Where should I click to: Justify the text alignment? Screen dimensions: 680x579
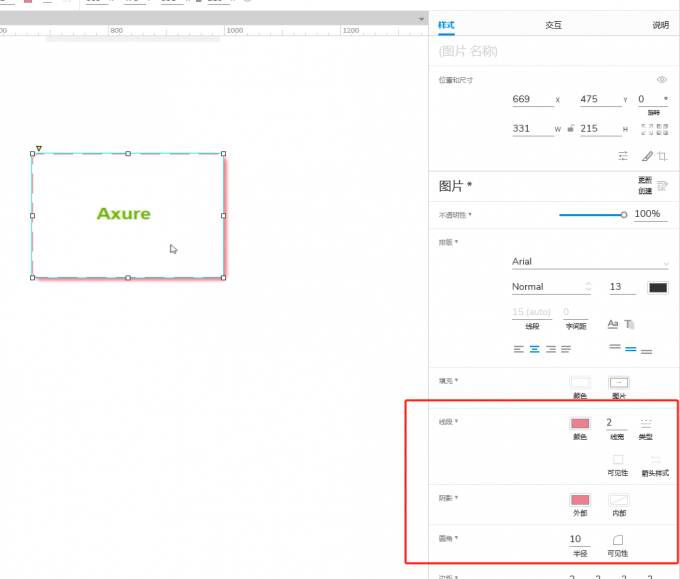click(566, 349)
